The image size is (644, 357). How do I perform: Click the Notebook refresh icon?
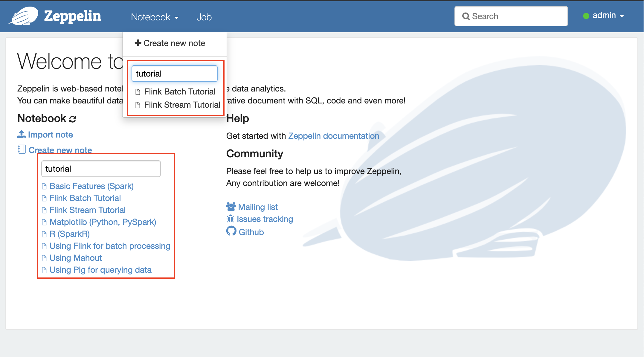pyautogui.click(x=73, y=119)
